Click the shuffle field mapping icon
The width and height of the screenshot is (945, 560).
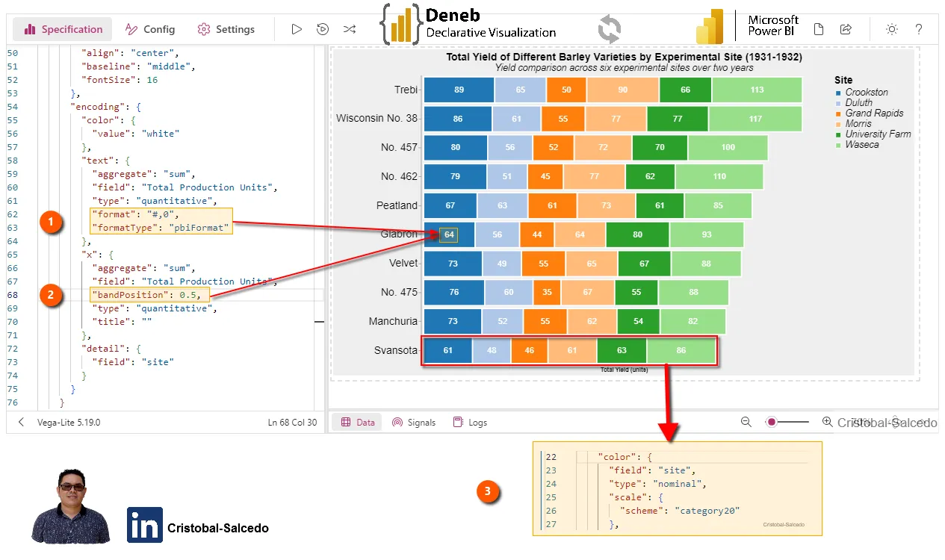(x=349, y=29)
